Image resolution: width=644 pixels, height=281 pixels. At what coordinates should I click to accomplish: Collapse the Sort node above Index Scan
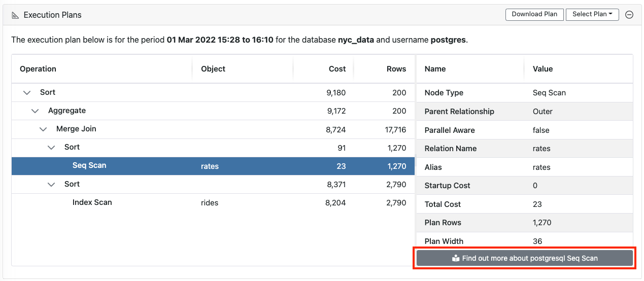51,184
